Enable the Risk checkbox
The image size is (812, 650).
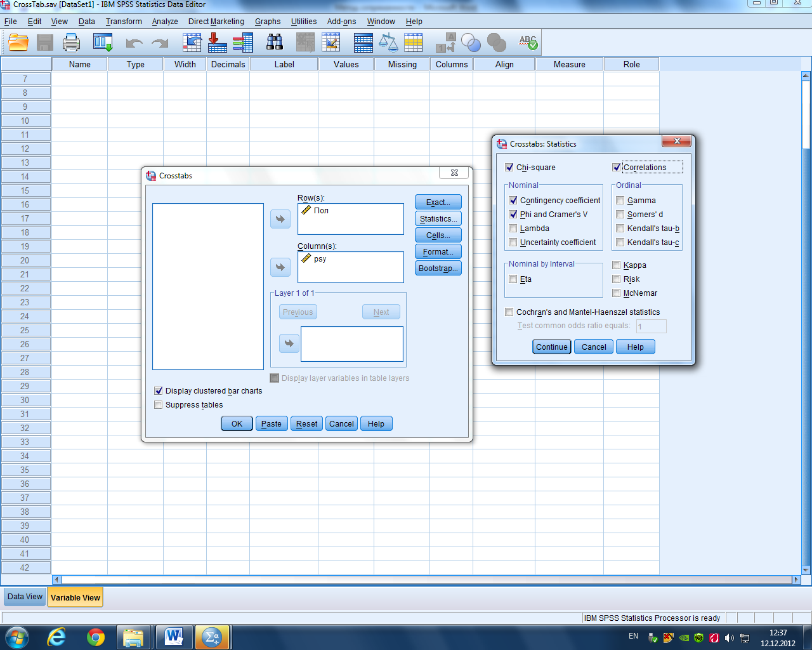(617, 279)
